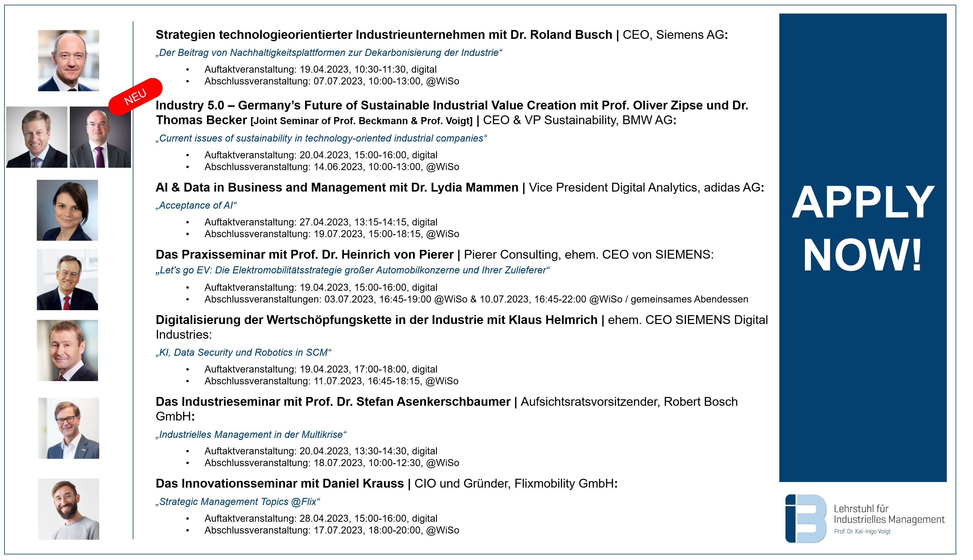Click the right portrait with the purple tie
Viewport: 973px width, 560px height.
click(x=100, y=137)
